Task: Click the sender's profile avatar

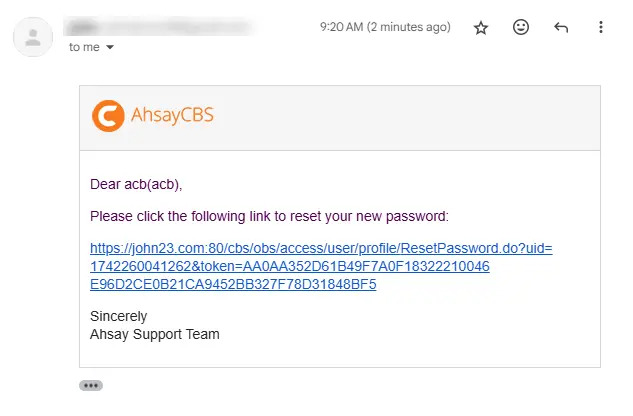Action: tap(33, 37)
